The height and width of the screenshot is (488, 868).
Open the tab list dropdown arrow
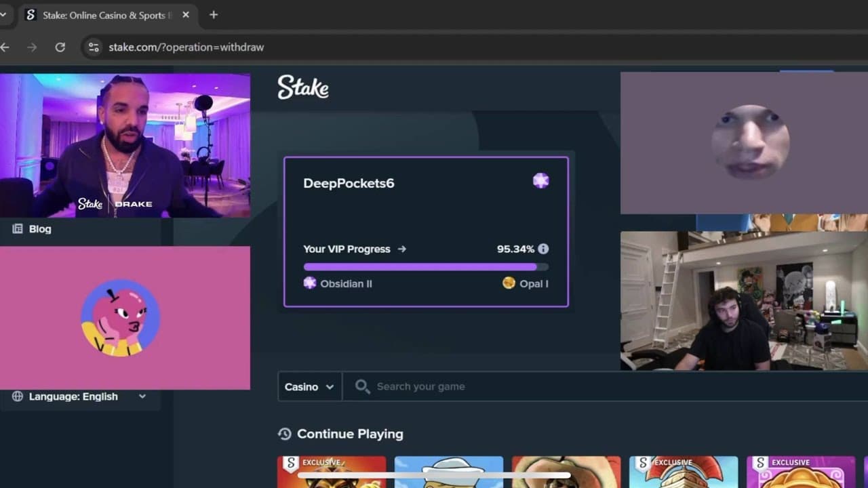(x=3, y=15)
